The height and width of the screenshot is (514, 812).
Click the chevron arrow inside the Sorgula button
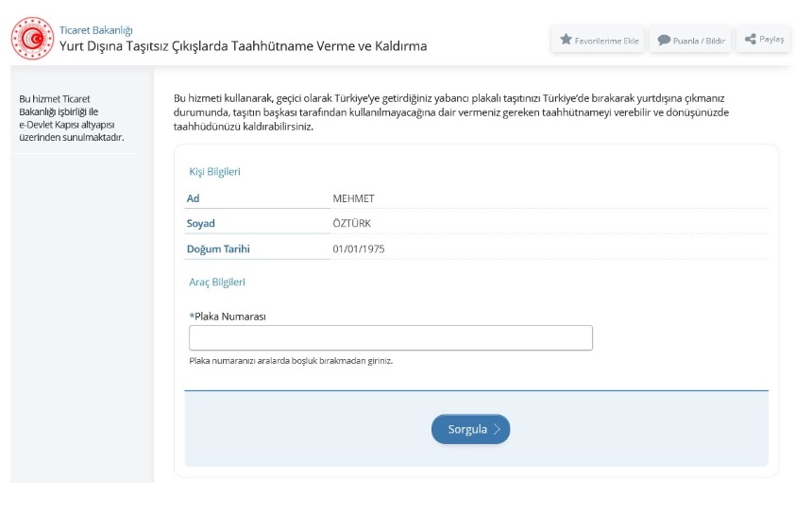coord(498,429)
